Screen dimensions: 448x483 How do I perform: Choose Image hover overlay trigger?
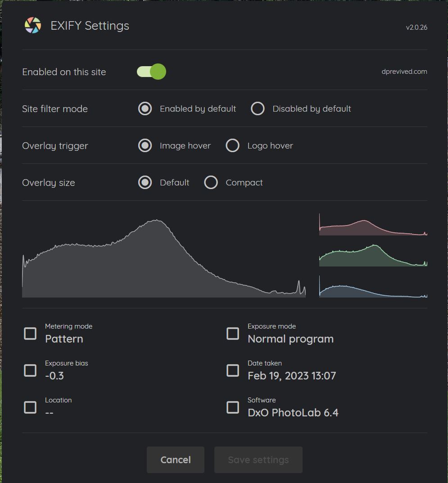click(x=145, y=146)
